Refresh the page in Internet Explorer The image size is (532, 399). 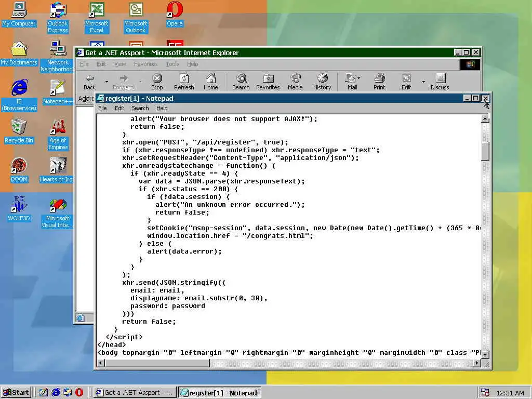184,82
